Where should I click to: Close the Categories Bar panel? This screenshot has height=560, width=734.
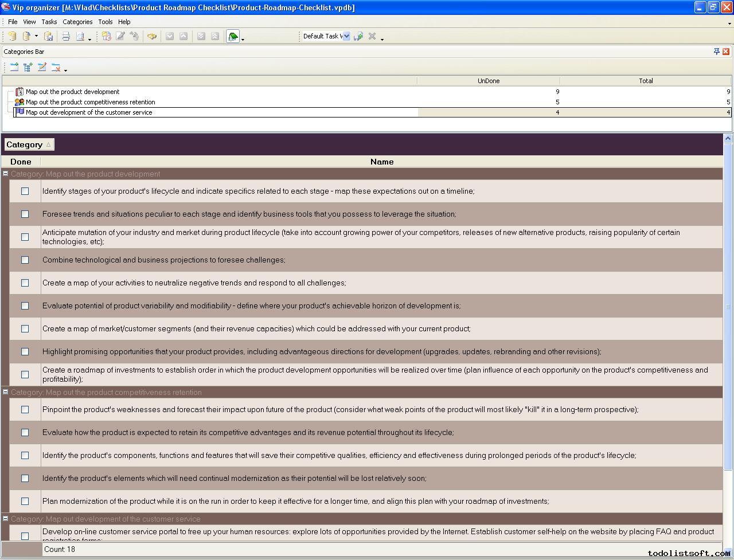726,52
